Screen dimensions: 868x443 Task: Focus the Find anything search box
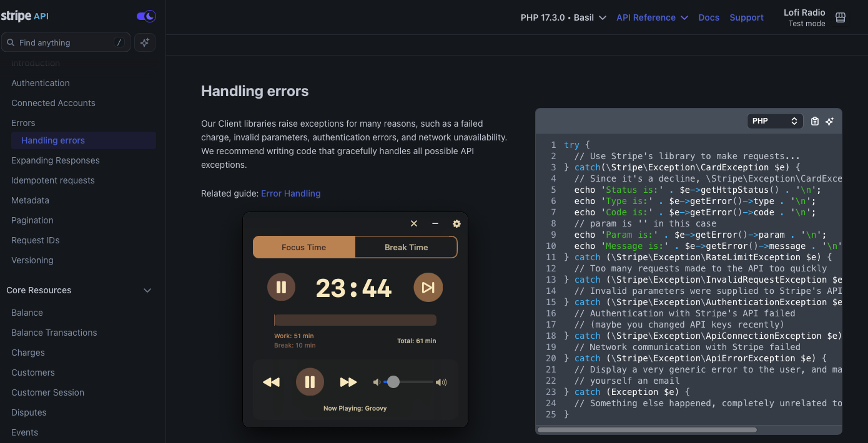66,42
